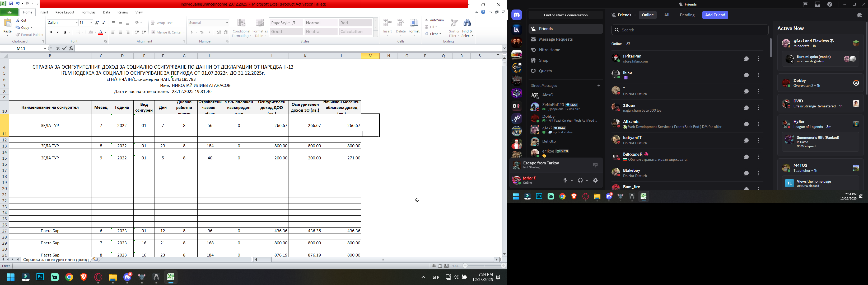Switch to the Formulas ribbon tab
Screen dimensions: 868x285
[x=88, y=12]
